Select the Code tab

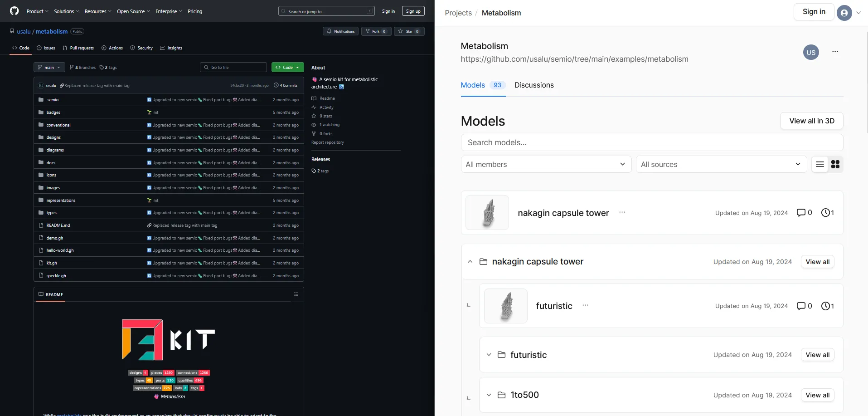pos(21,48)
